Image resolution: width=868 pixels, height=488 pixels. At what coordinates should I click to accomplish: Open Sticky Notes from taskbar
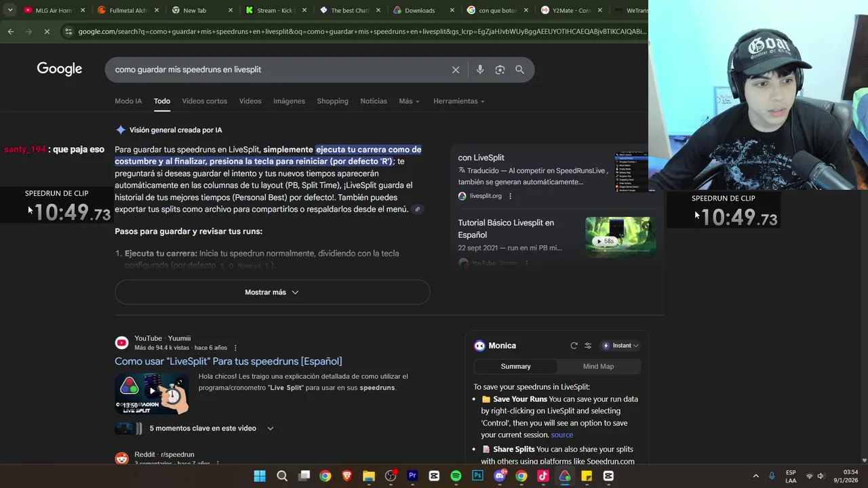click(x=587, y=476)
